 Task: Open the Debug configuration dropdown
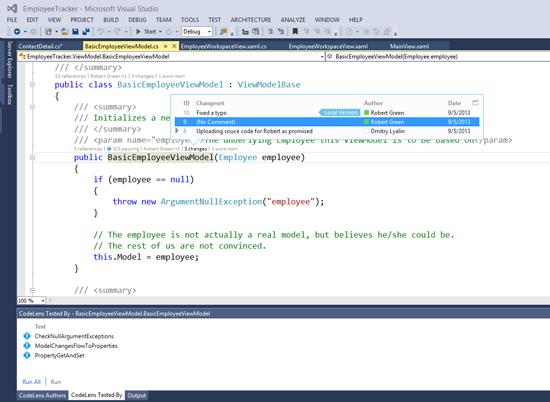197,32
